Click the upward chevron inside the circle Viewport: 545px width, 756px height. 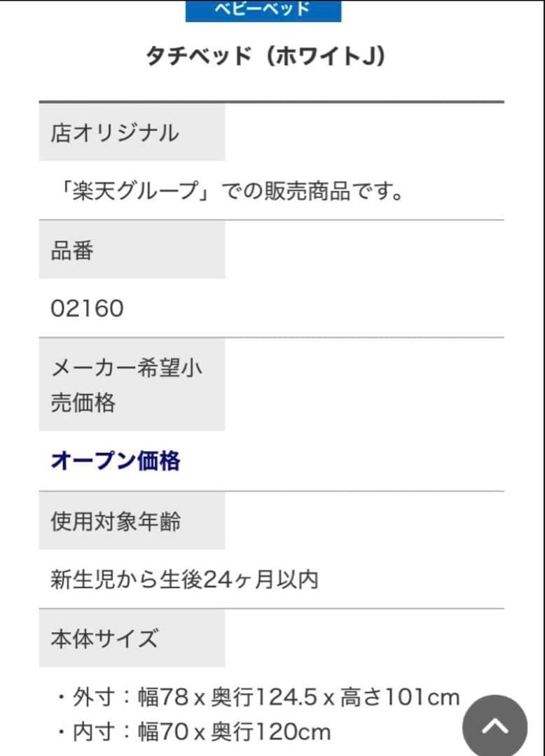(495, 723)
